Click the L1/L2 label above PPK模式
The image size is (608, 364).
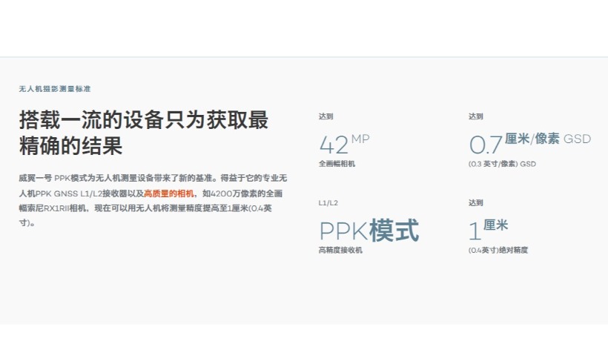[x=328, y=202]
